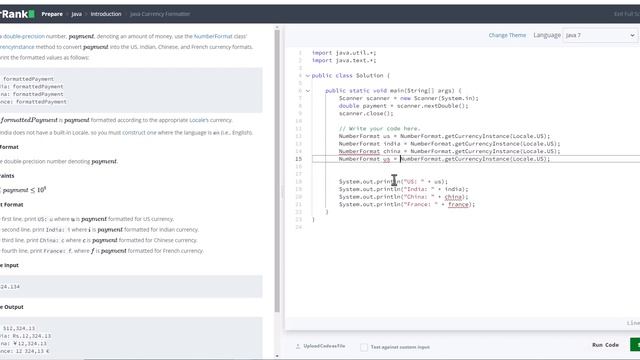This screenshot has height=360, width=640.
Task: Click scroll-down arrow of description scrollbar
Action: click(277, 356)
